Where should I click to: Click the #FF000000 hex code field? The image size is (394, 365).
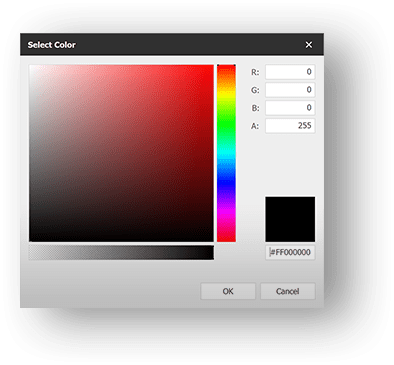coord(290,252)
